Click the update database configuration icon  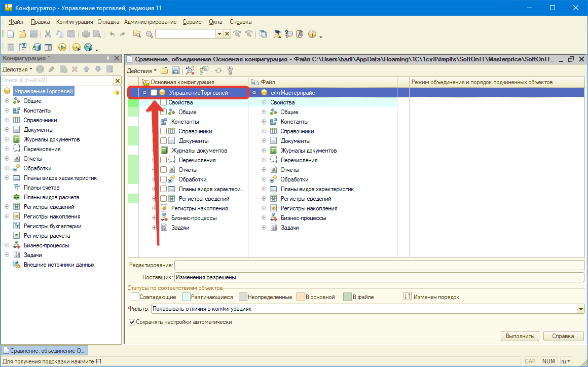click(x=36, y=47)
